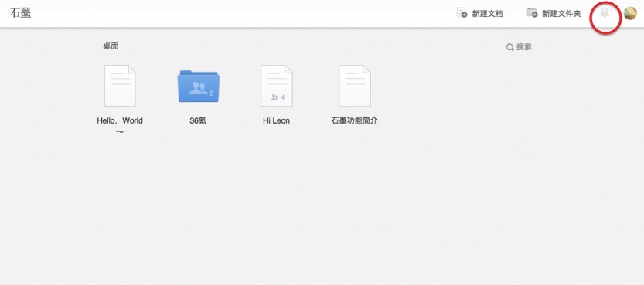Select the '石墨功能简介' file name
644x285 pixels.
click(354, 121)
